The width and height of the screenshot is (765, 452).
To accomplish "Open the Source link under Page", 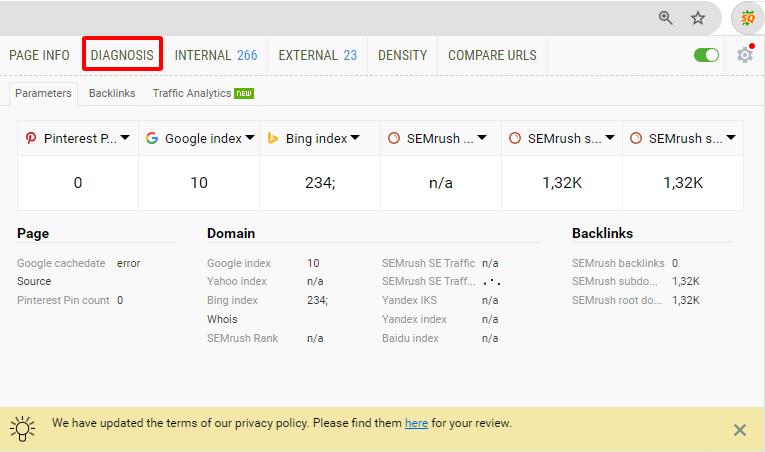I will click(34, 281).
